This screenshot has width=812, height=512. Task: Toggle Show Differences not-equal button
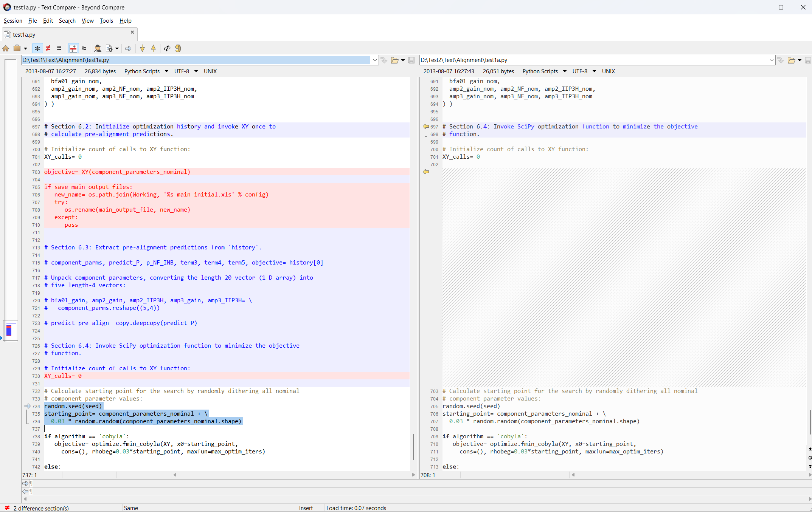48,48
